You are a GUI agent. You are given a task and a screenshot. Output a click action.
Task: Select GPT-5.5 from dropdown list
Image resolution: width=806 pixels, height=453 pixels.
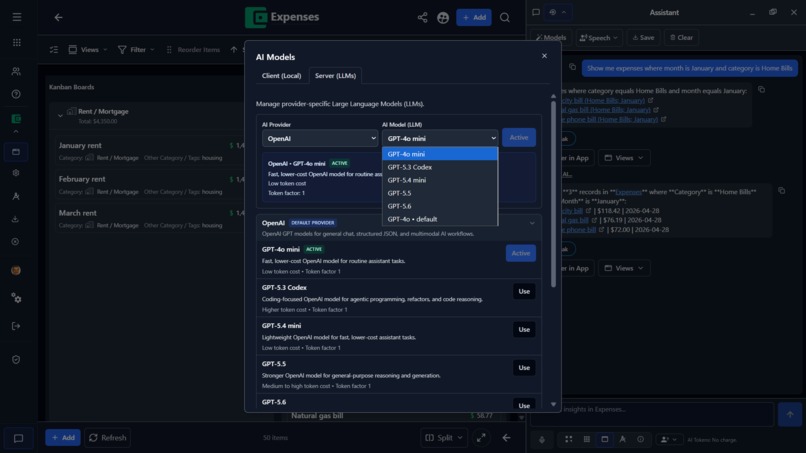(440, 193)
